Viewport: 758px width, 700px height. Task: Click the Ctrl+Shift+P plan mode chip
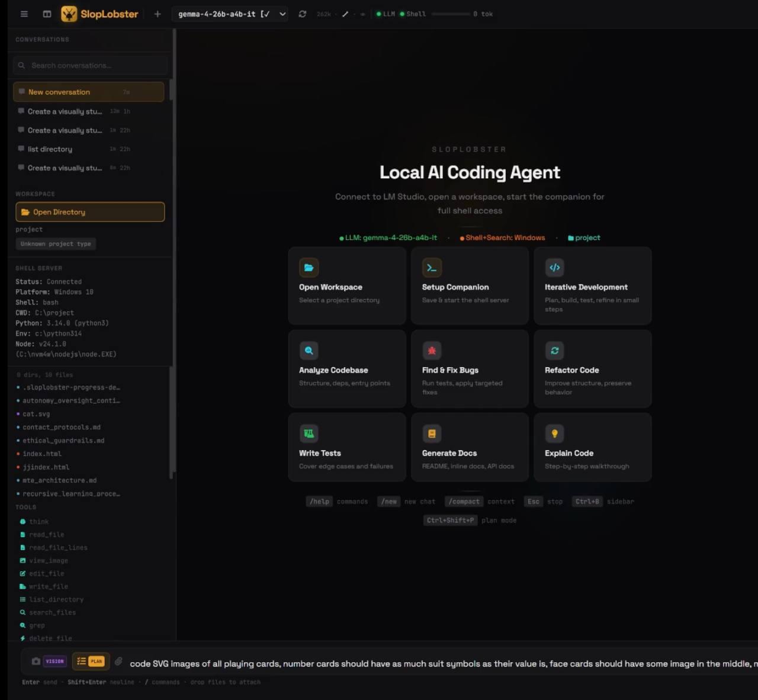coord(451,521)
